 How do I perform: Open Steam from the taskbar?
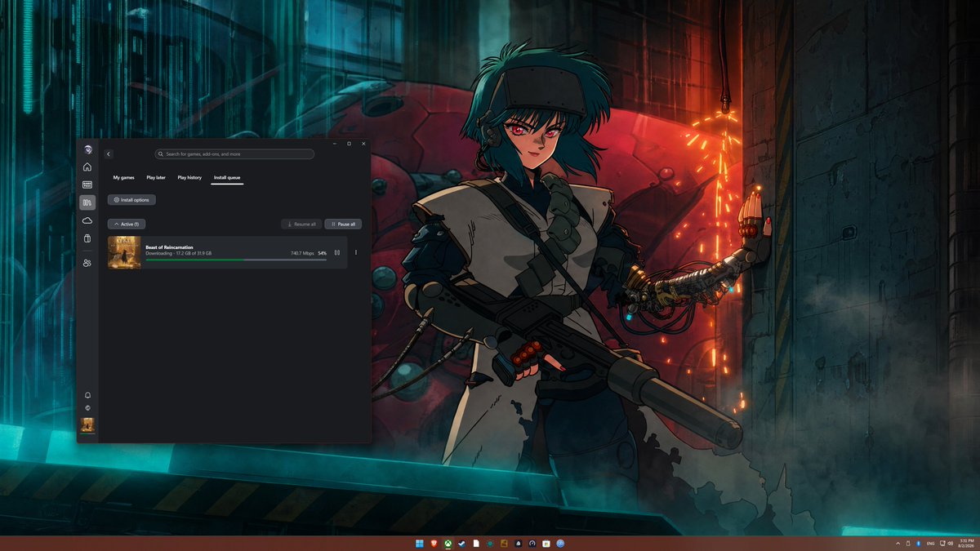[x=462, y=544]
